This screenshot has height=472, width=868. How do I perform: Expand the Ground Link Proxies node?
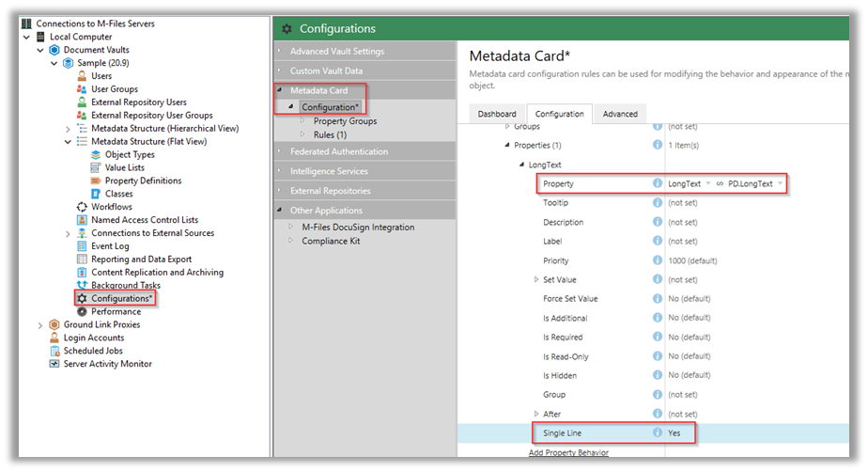(x=40, y=325)
